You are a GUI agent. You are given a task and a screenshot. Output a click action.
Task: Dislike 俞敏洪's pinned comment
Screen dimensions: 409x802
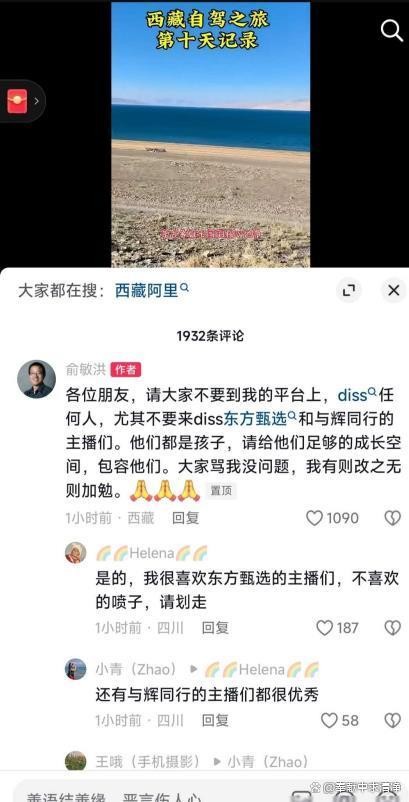coord(393,518)
